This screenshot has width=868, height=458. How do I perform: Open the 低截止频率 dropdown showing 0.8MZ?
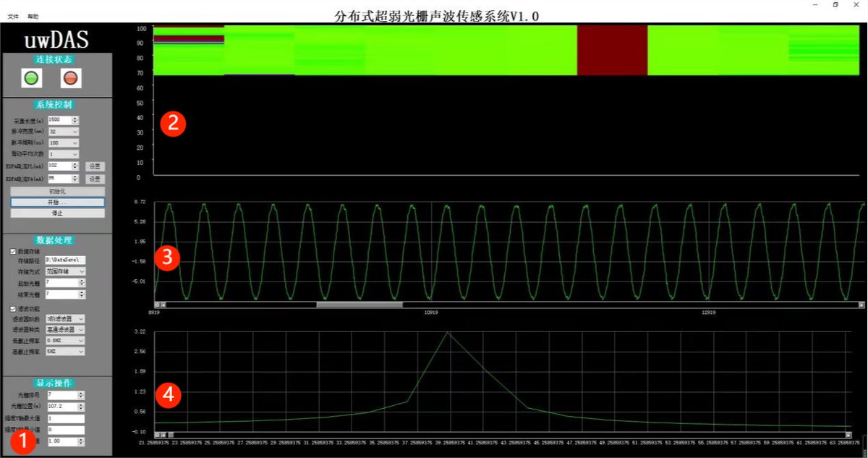pyautogui.click(x=65, y=340)
